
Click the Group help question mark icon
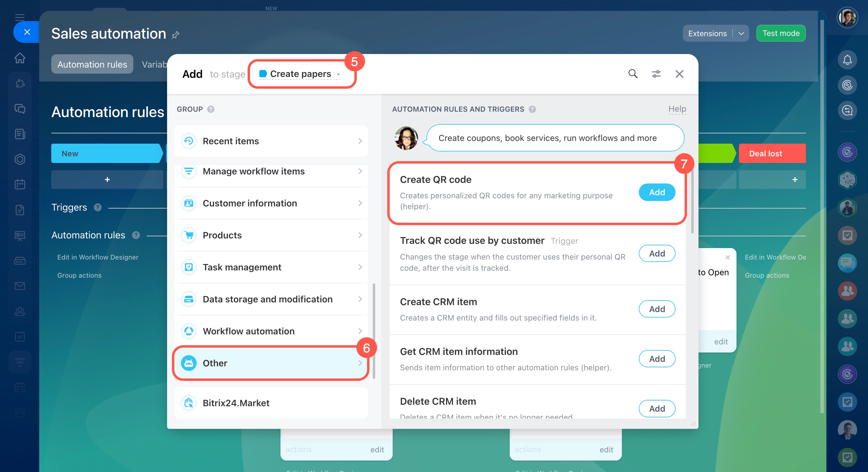tap(211, 109)
